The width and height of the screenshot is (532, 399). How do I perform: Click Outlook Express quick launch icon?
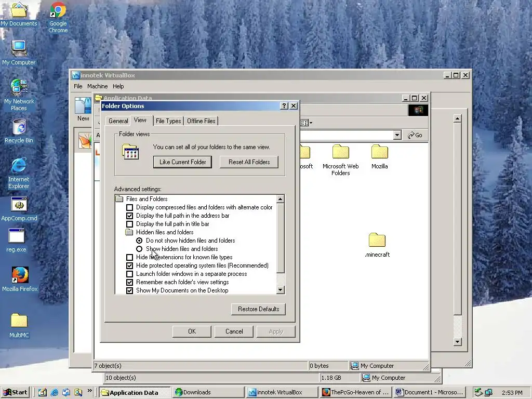click(66, 392)
